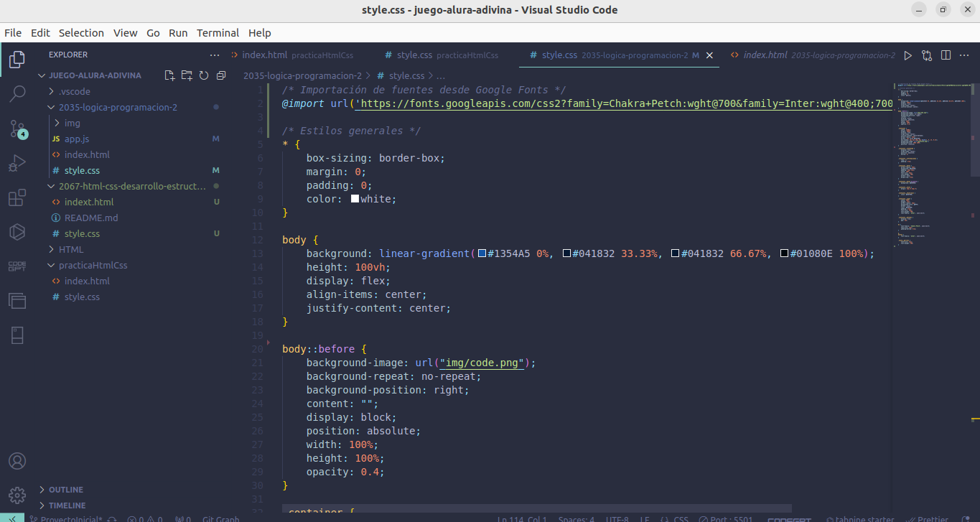Open the Search view in activity bar
Image resolution: width=980 pixels, height=522 pixels.
coord(17,94)
